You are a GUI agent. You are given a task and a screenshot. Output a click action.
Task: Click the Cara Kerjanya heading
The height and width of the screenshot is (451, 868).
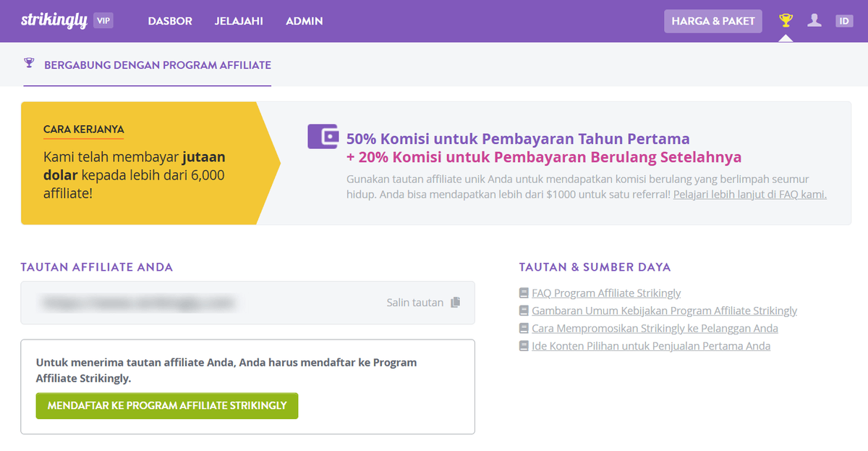(x=83, y=130)
